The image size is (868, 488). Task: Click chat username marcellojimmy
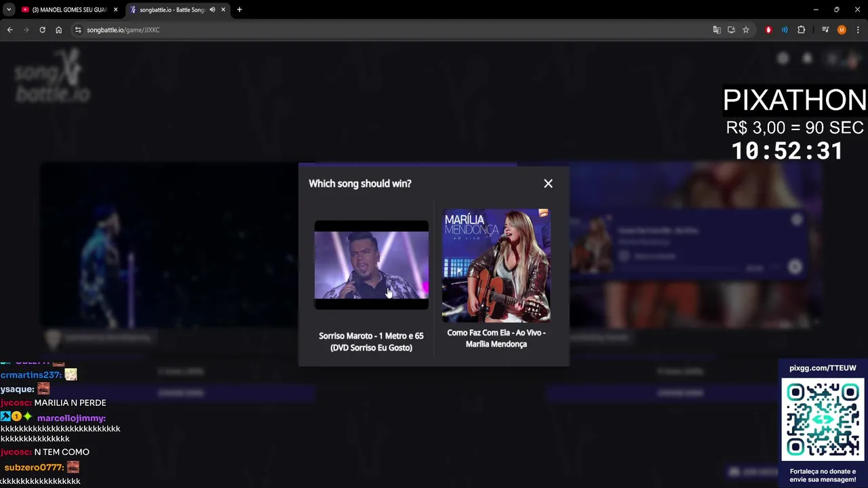(71, 418)
